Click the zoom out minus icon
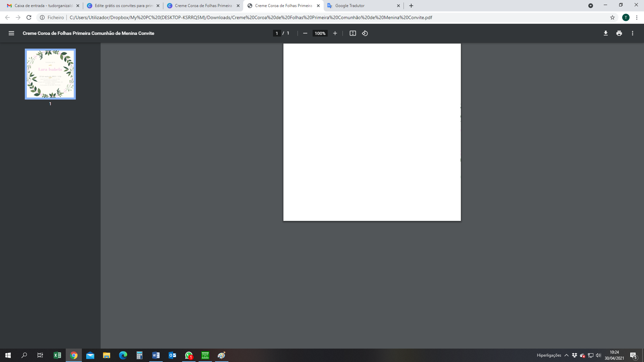 tap(305, 33)
